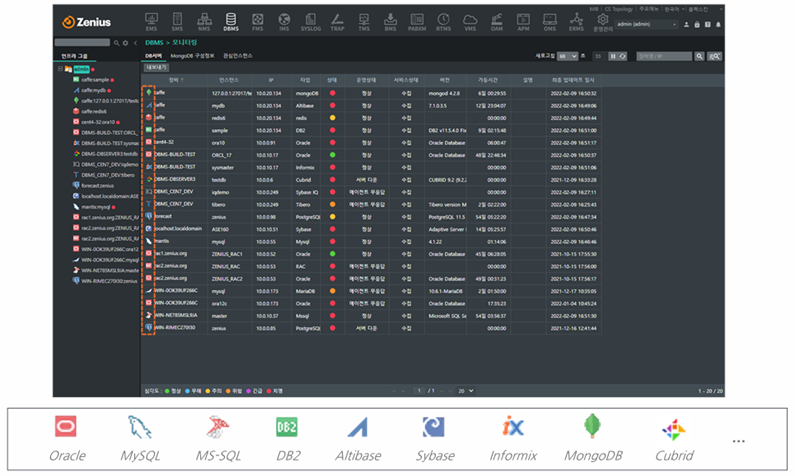Select caffe:sample in the tree
795x476 pixels.
(x=95, y=80)
